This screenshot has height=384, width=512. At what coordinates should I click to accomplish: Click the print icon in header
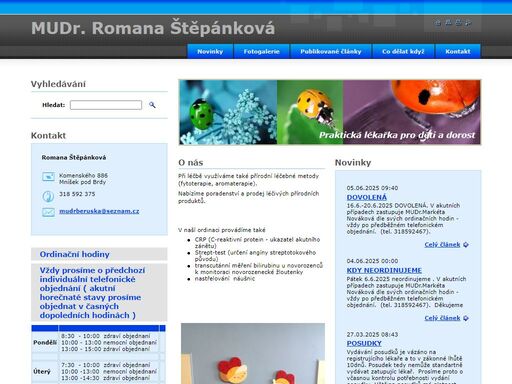458,23
